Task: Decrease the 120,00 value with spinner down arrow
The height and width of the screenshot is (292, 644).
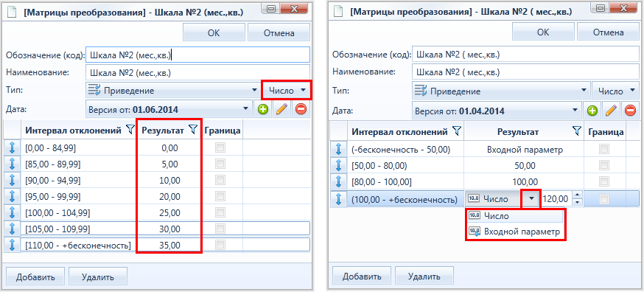Action: tap(578, 202)
